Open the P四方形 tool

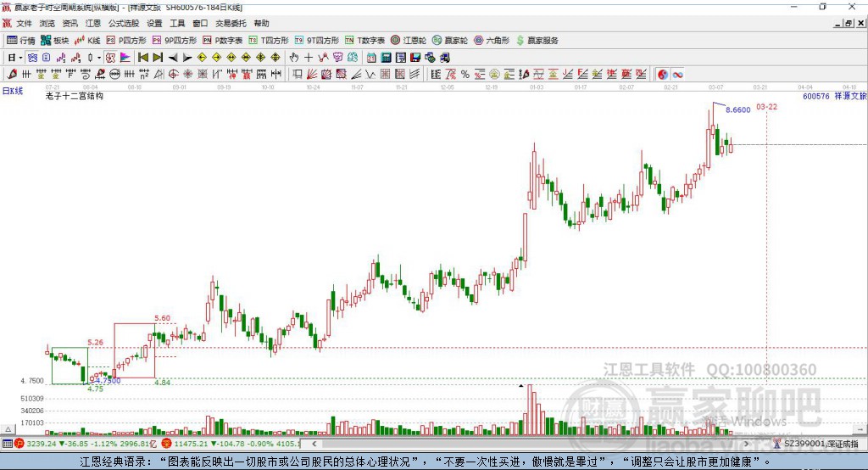pos(126,41)
